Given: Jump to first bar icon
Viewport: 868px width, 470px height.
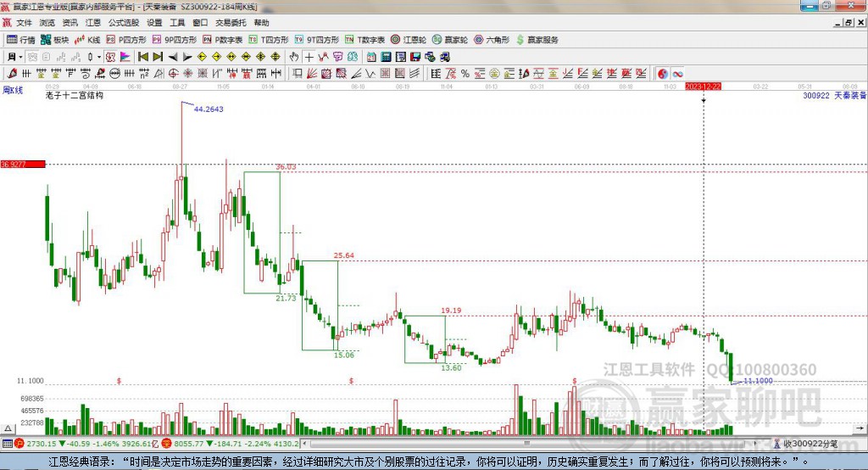Looking at the screenshot, I should pyautogui.click(x=143, y=57).
